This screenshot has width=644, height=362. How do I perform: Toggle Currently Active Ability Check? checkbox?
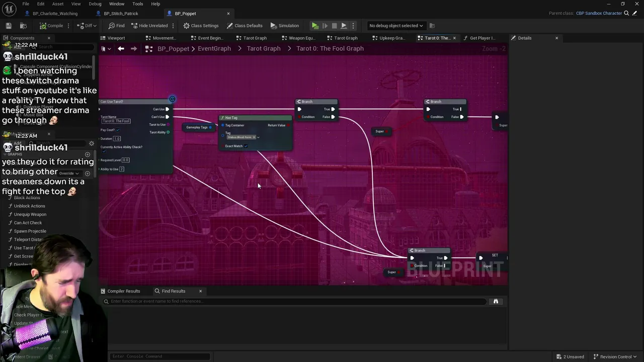point(104,151)
